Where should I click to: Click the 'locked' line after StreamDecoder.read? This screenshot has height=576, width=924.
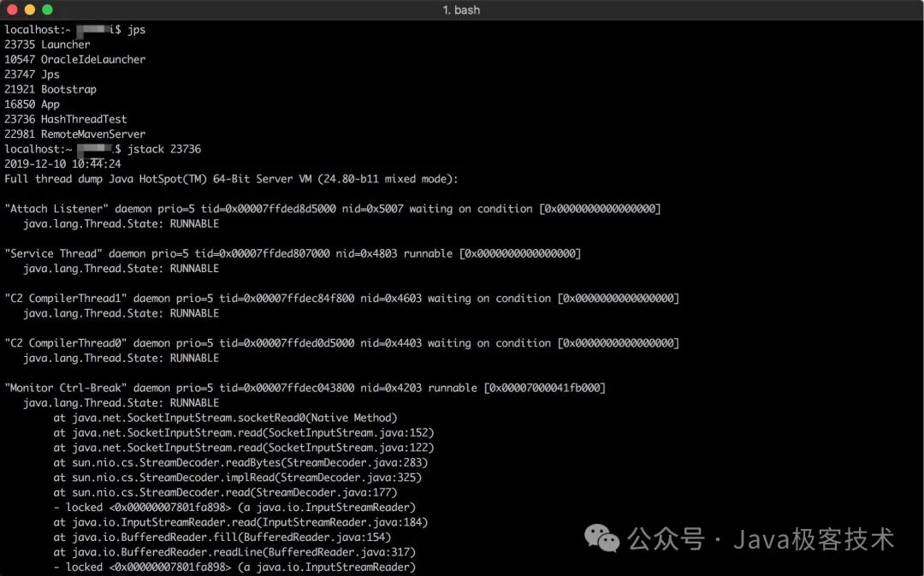(234, 508)
